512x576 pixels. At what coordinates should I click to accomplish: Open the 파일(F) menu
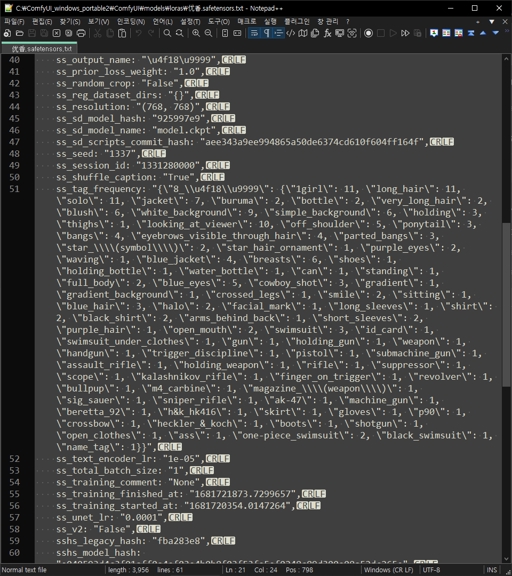(14, 22)
